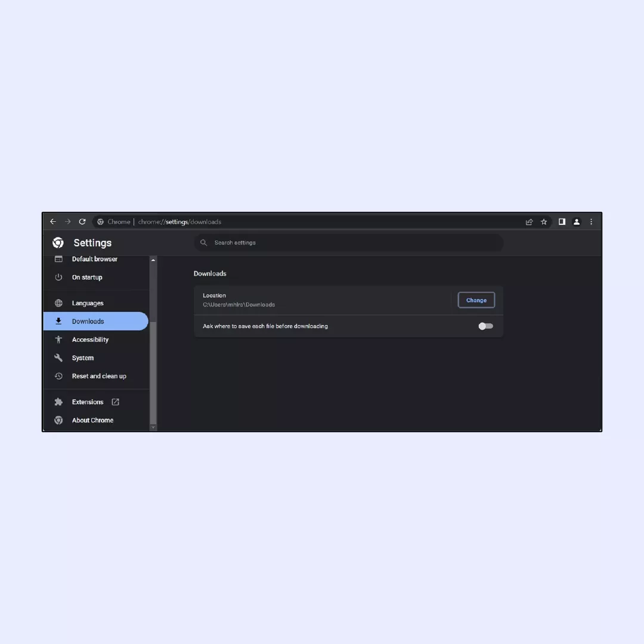644x644 pixels.
Task: Select Downloads in settings sidebar
Action: 95,321
